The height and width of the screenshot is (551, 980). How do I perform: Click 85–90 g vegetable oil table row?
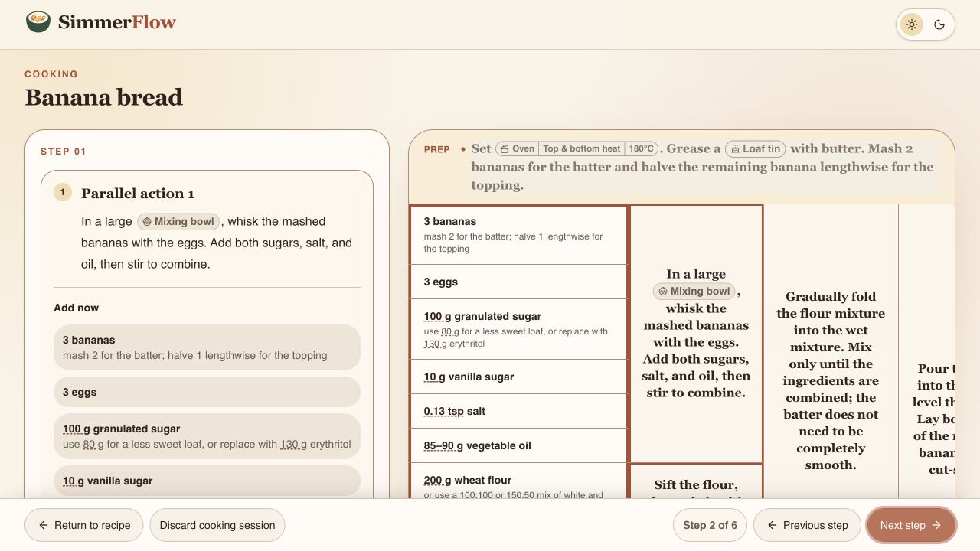click(518, 445)
